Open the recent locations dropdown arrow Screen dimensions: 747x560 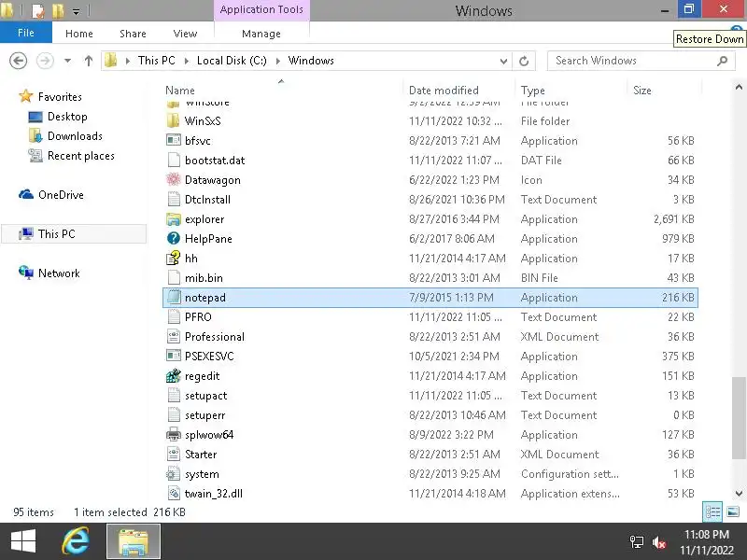(67, 61)
